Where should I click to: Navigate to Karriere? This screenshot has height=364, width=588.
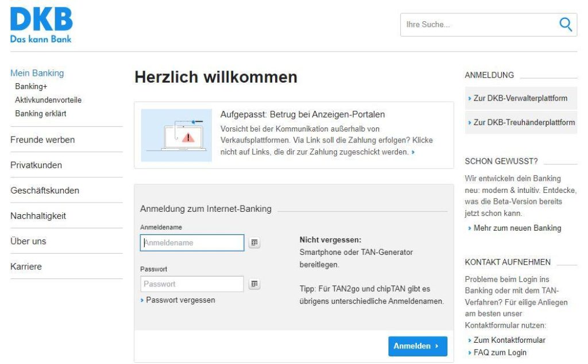pyautogui.click(x=26, y=266)
